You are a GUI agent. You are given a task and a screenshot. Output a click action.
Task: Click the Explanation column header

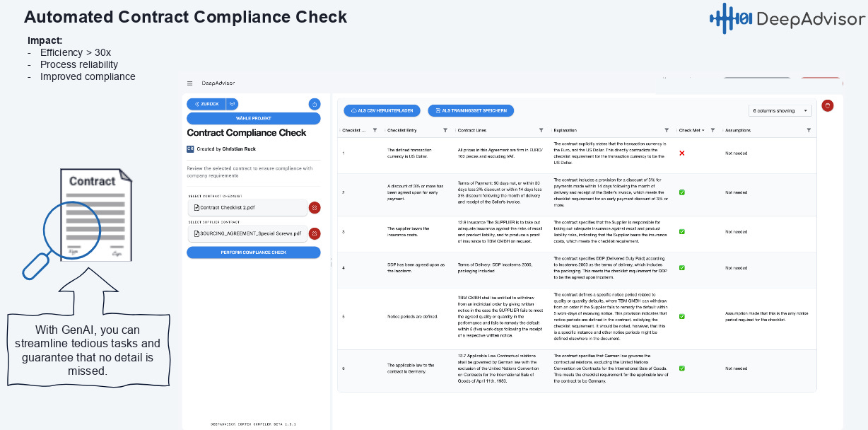[565, 130]
